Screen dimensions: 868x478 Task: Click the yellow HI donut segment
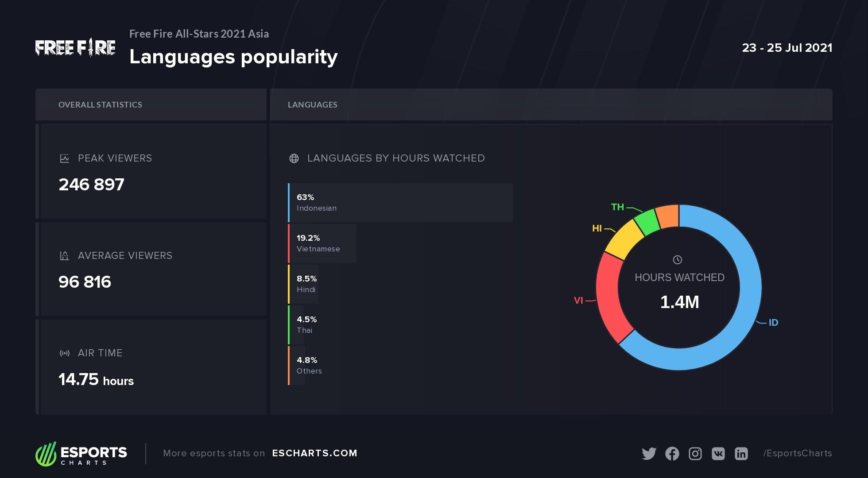pyautogui.click(x=624, y=239)
